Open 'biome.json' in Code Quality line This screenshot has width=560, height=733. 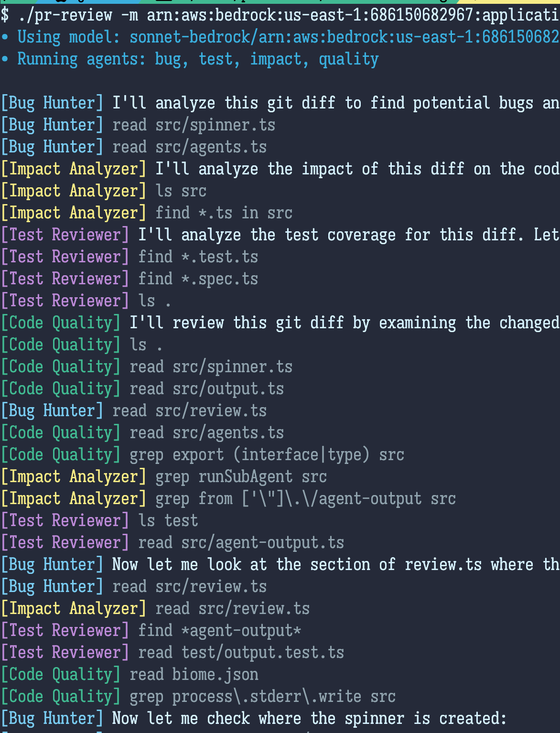click(215, 675)
